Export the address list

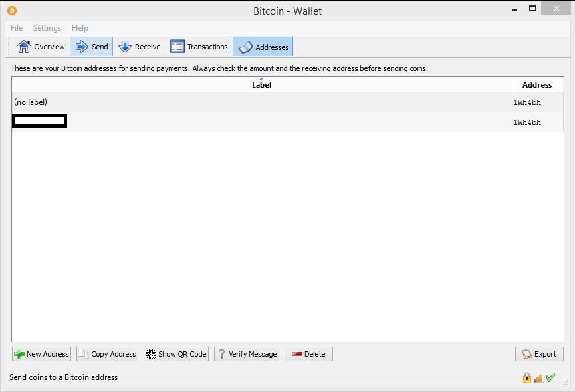pyautogui.click(x=539, y=354)
